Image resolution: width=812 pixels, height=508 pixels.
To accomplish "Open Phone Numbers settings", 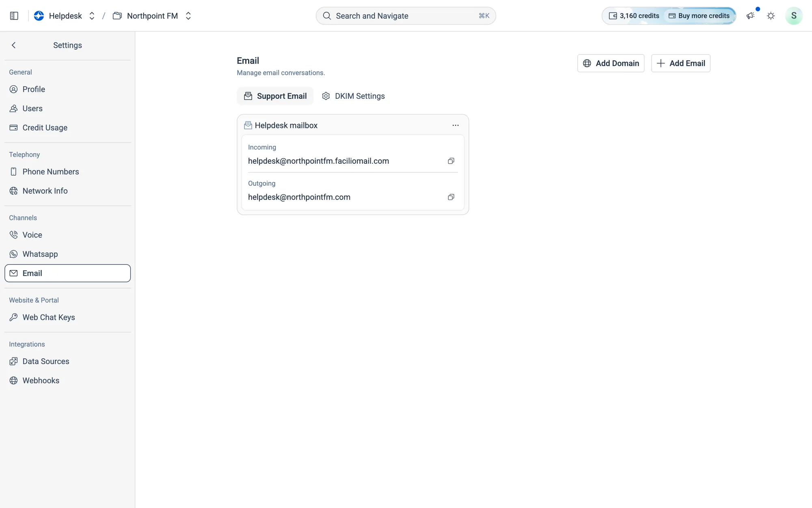I will click(x=67, y=172).
